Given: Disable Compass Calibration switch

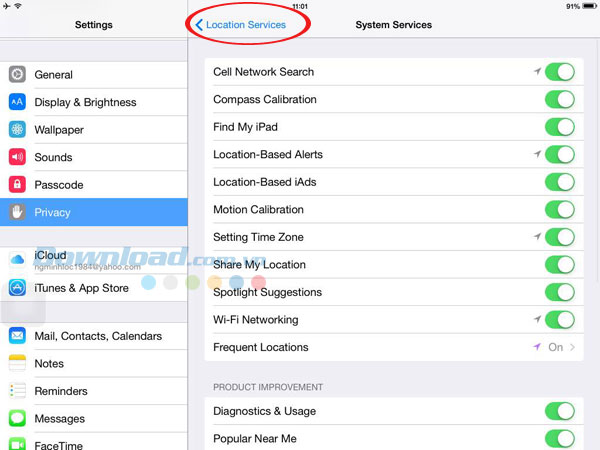Looking at the screenshot, I should tap(560, 99).
